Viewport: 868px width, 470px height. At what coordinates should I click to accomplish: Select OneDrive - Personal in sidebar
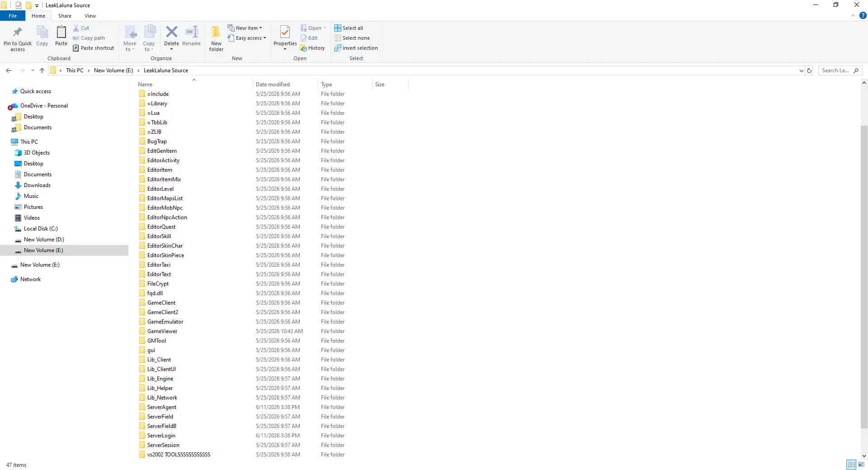pyautogui.click(x=44, y=106)
